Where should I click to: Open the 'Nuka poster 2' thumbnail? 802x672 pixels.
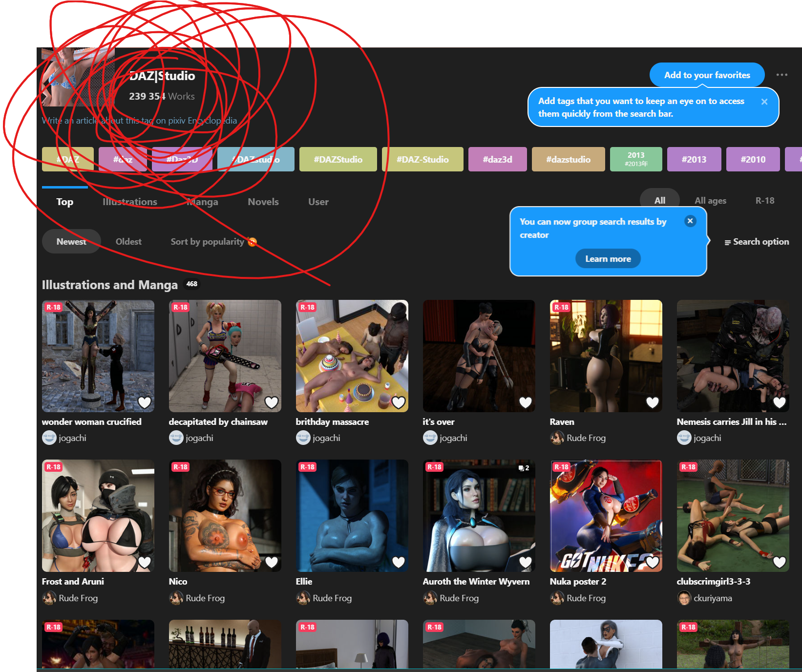[606, 516]
